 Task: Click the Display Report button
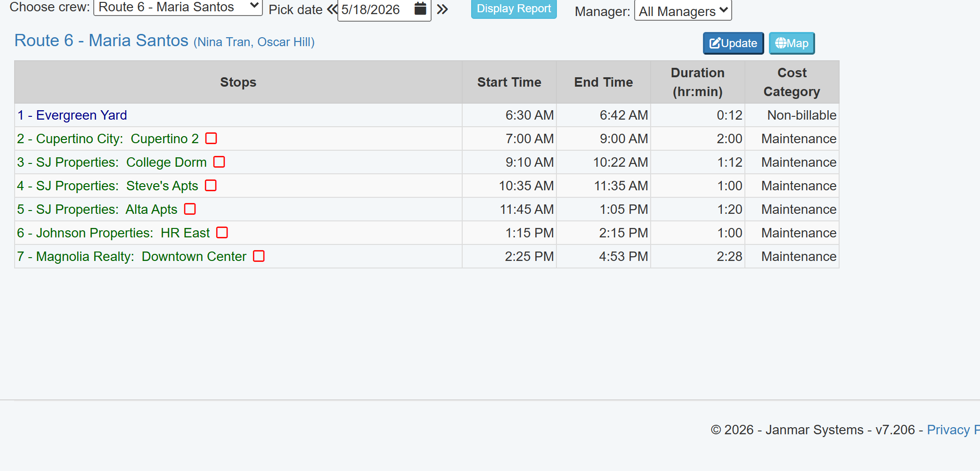click(514, 9)
